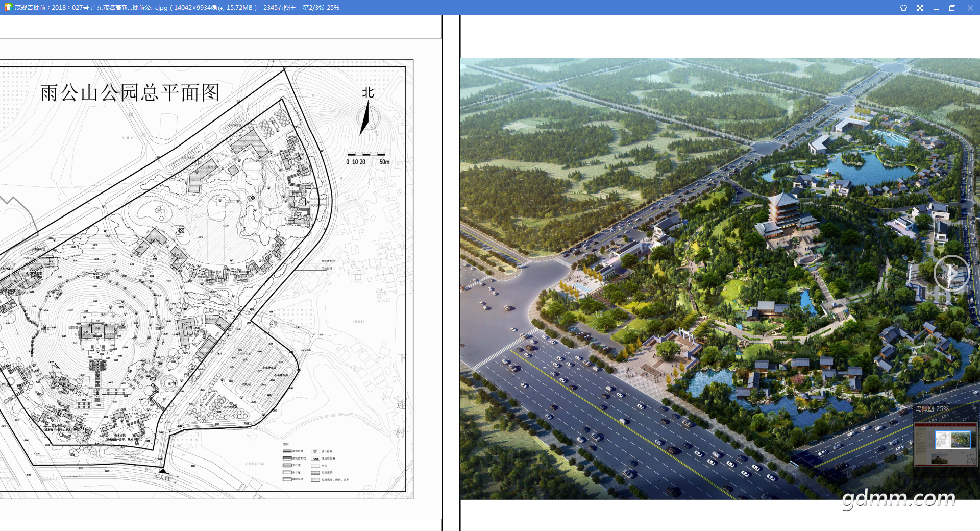
Task: Click the 鸟瞰图 navigator thumbnail
Action: point(945,444)
